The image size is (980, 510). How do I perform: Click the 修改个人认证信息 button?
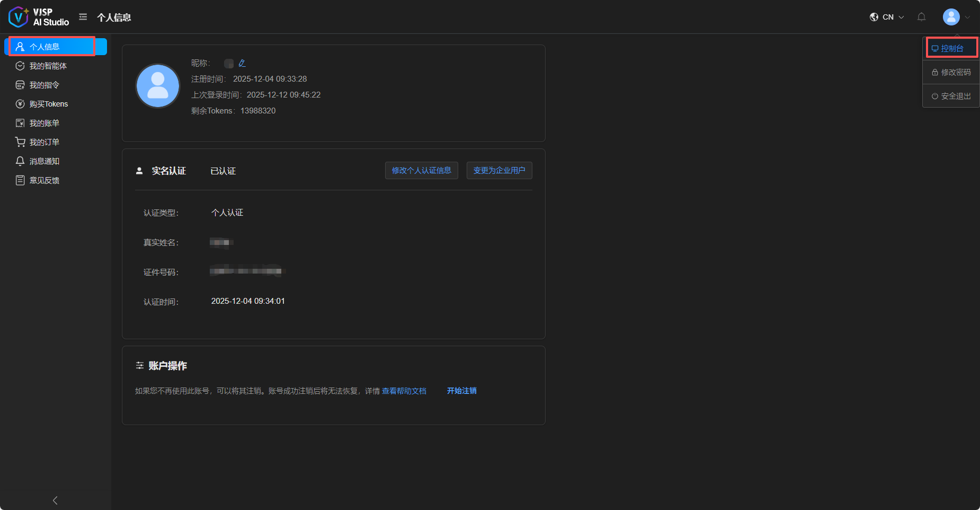click(421, 170)
